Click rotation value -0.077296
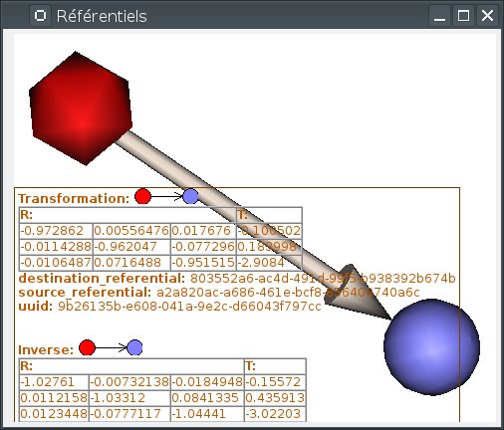 (x=203, y=247)
